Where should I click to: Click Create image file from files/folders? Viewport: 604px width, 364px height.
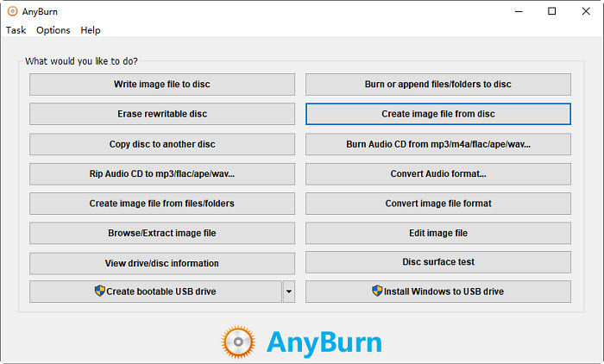coord(162,204)
